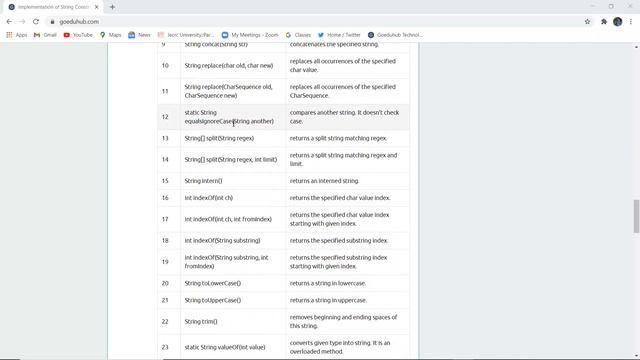Open the Apps bookmarks shortcut

(17, 35)
